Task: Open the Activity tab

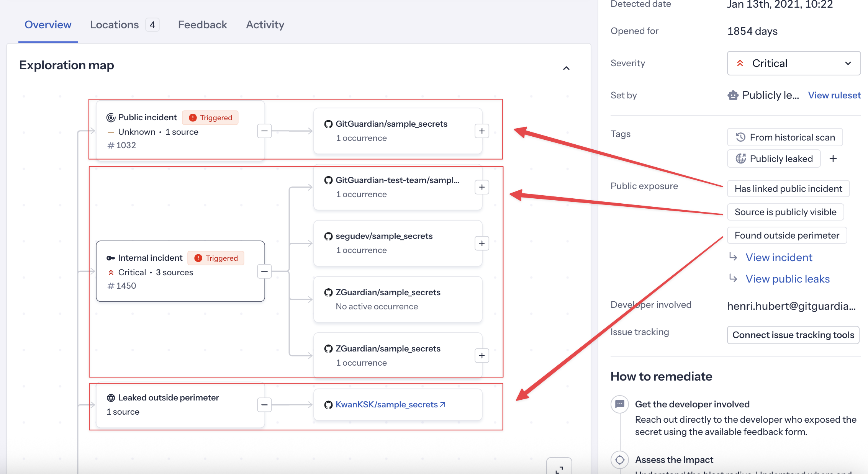Action: click(x=265, y=25)
